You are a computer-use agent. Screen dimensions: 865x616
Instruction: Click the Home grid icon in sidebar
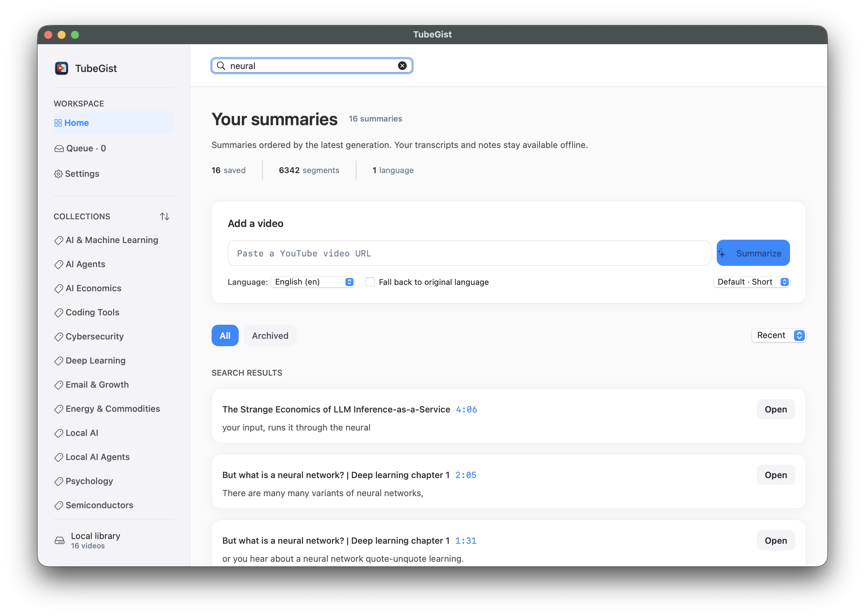58,123
